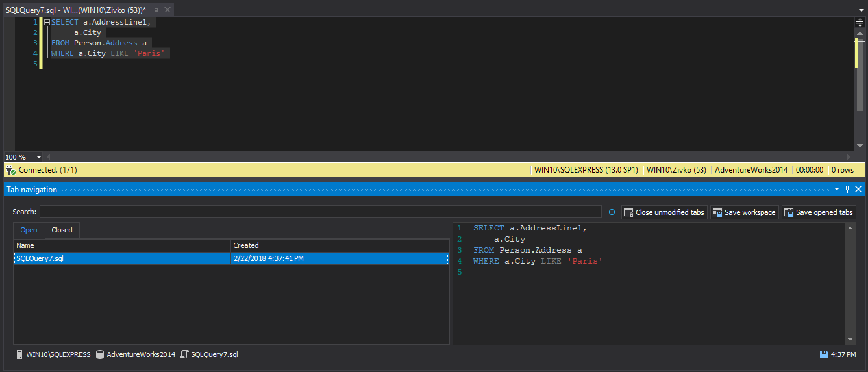Screen dimensions: 868x372
Task: Click the Save workspace button
Action: (x=744, y=212)
